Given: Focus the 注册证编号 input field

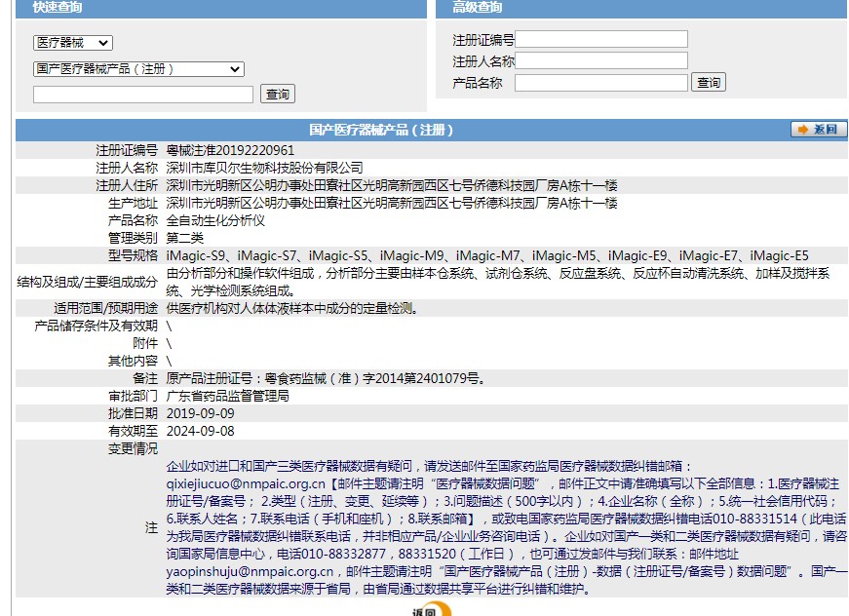Looking at the screenshot, I should (x=601, y=39).
